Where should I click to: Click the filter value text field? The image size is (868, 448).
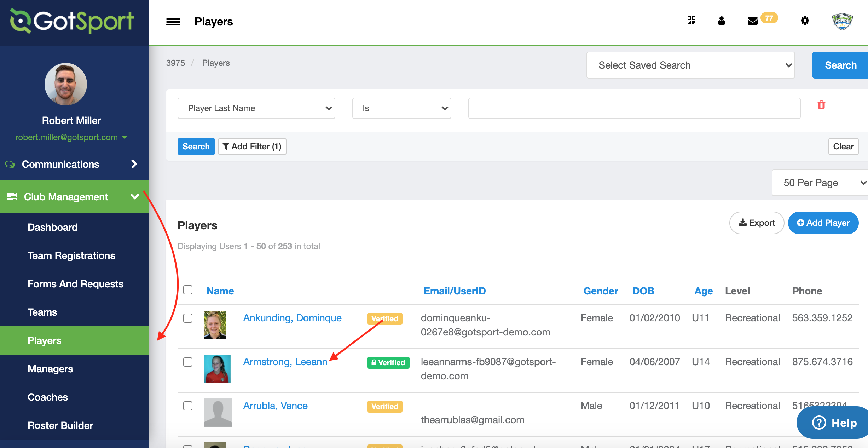(634, 108)
